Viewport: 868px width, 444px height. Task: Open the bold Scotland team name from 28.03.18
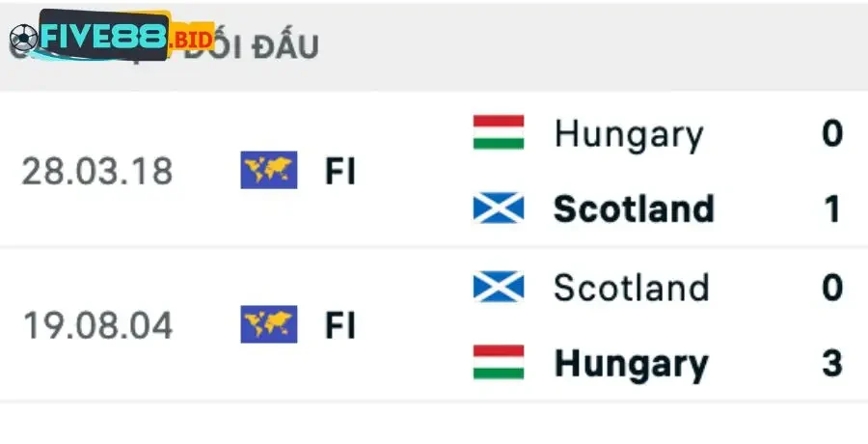(x=634, y=209)
